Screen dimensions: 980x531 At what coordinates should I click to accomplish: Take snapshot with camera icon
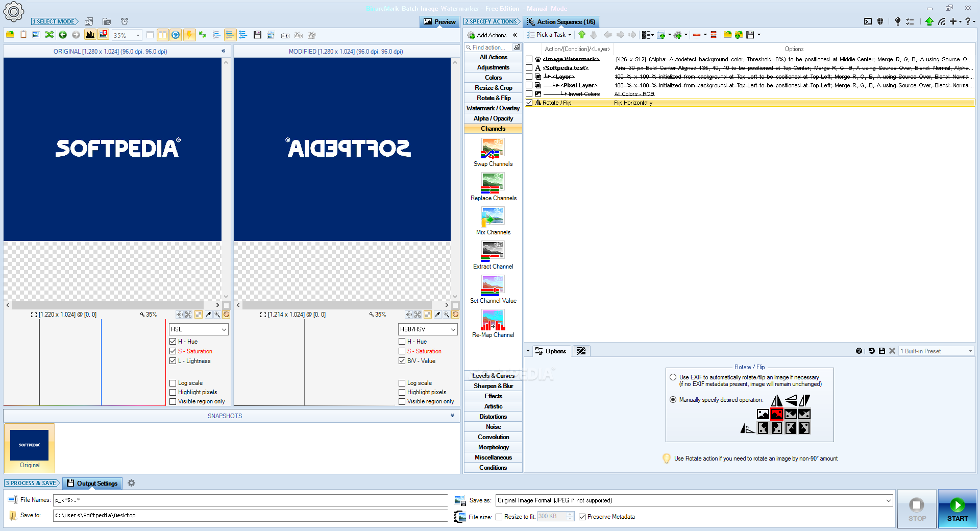click(285, 35)
